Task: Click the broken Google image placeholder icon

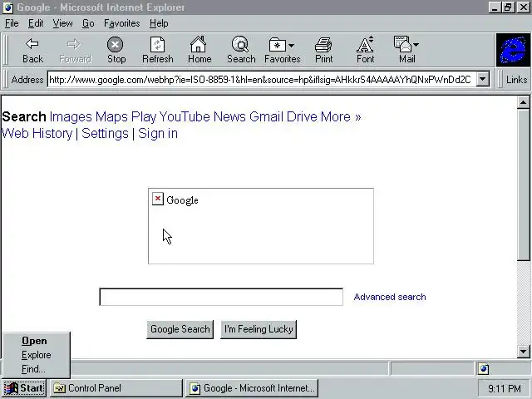Action: click(158, 199)
